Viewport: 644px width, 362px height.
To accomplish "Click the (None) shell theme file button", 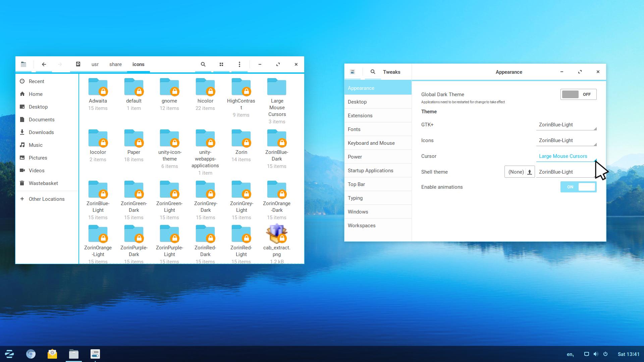I will [x=520, y=172].
